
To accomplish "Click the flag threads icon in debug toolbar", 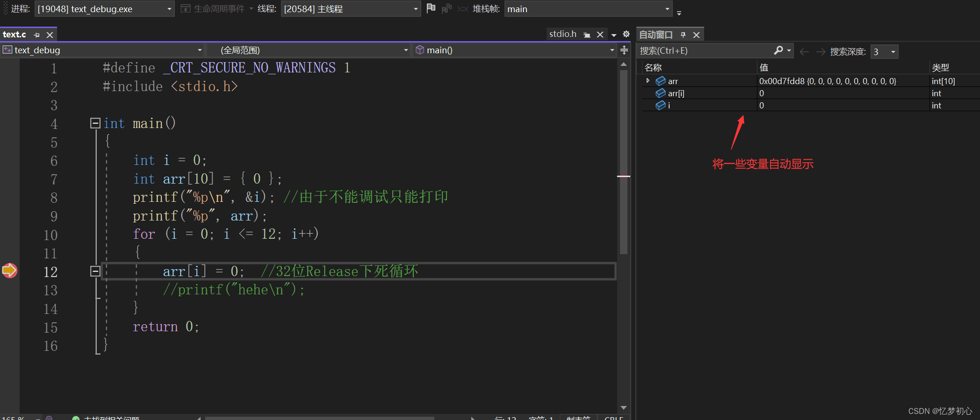I will (x=431, y=8).
